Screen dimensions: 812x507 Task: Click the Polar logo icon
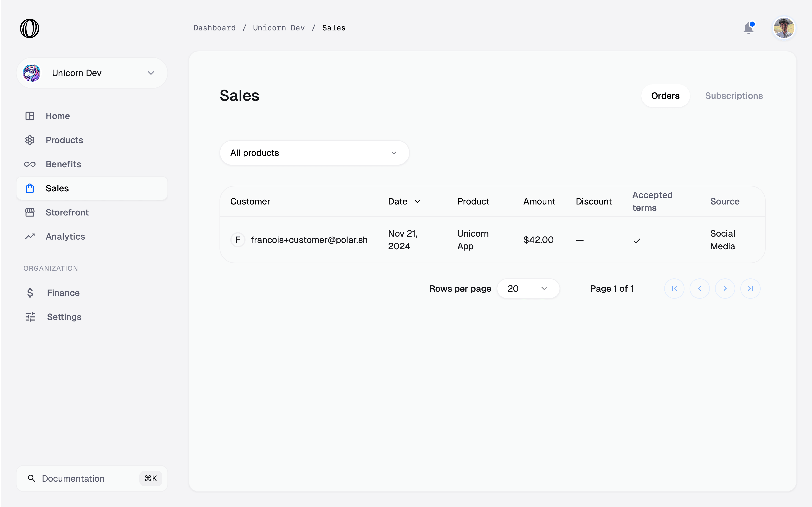[x=30, y=28]
